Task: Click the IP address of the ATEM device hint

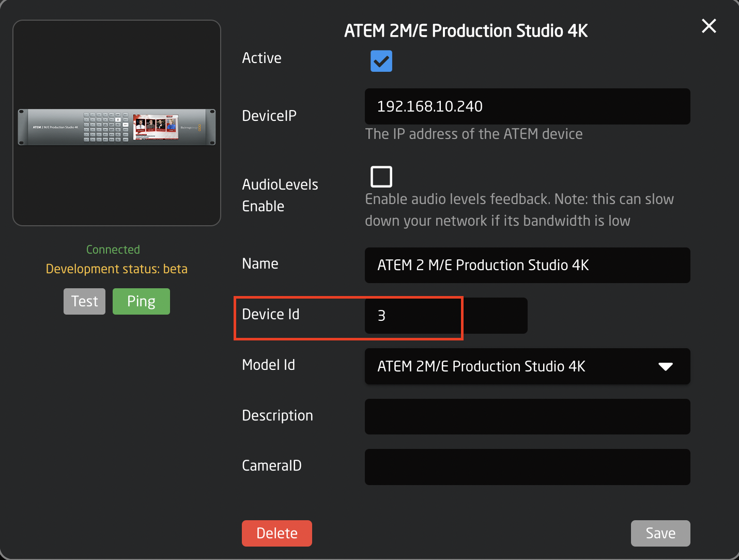Action: tap(474, 134)
